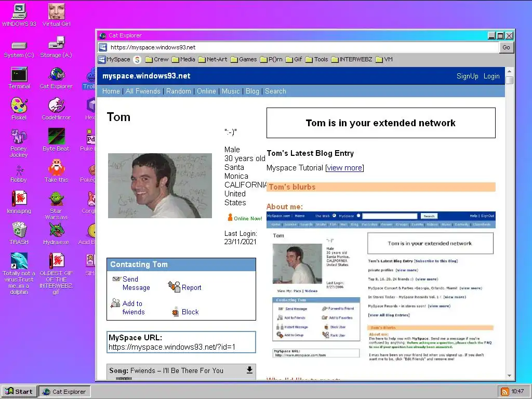The height and width of the screenshot is (399, 532).
Task: Open the CodeMirror desktop icon
Action: coord(56,109)
